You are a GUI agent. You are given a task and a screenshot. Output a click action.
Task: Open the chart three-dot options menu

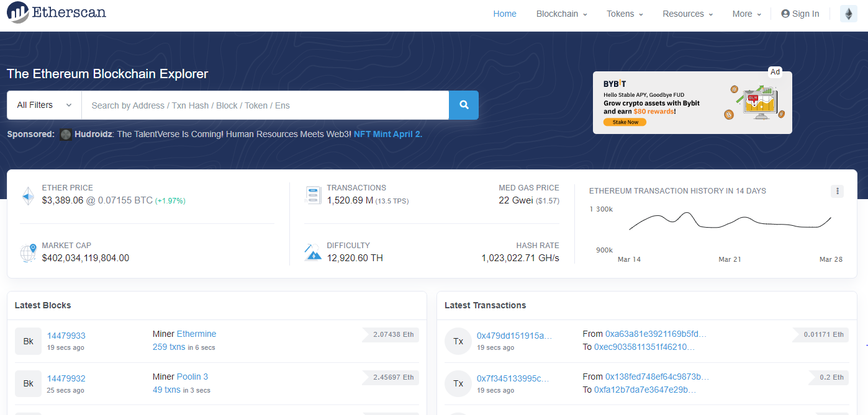837,191
